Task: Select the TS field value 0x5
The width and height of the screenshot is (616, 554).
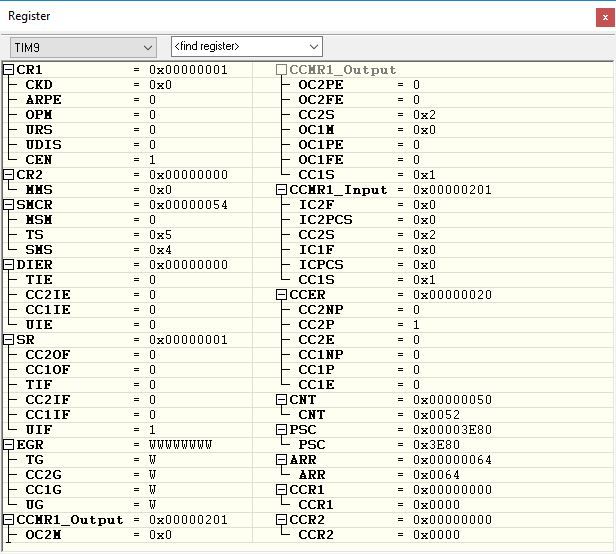Action: click(160, 235)
